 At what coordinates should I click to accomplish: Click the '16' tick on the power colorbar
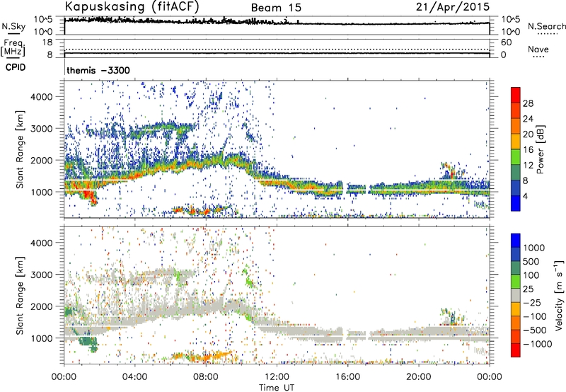point(528,149)
